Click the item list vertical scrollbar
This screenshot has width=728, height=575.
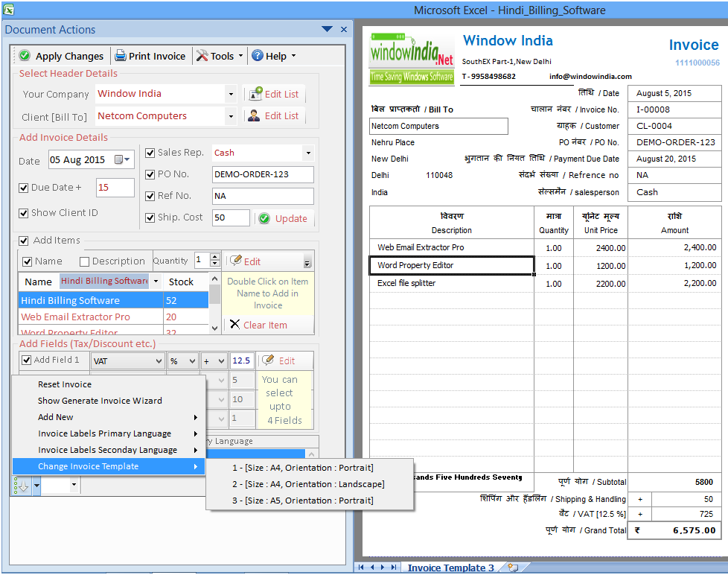214,304
